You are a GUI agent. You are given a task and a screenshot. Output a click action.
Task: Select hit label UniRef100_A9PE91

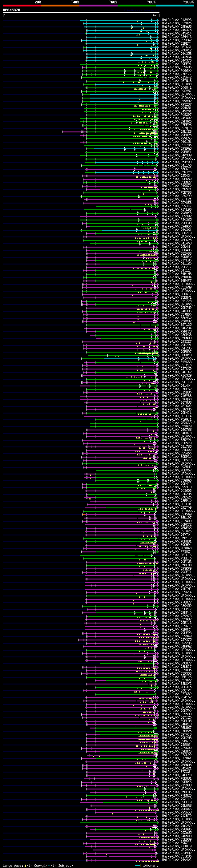click(x=177, y=64)
